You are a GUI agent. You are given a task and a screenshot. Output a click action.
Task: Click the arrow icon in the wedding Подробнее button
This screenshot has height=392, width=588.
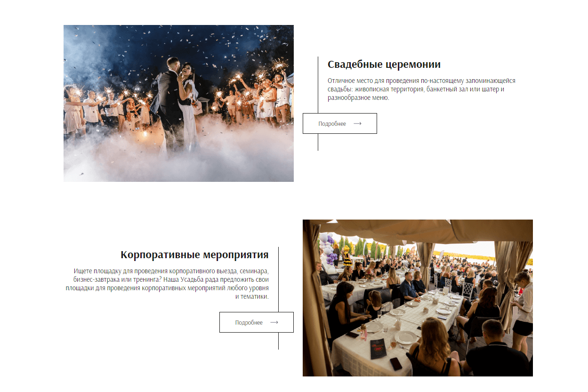coord(357,123)
